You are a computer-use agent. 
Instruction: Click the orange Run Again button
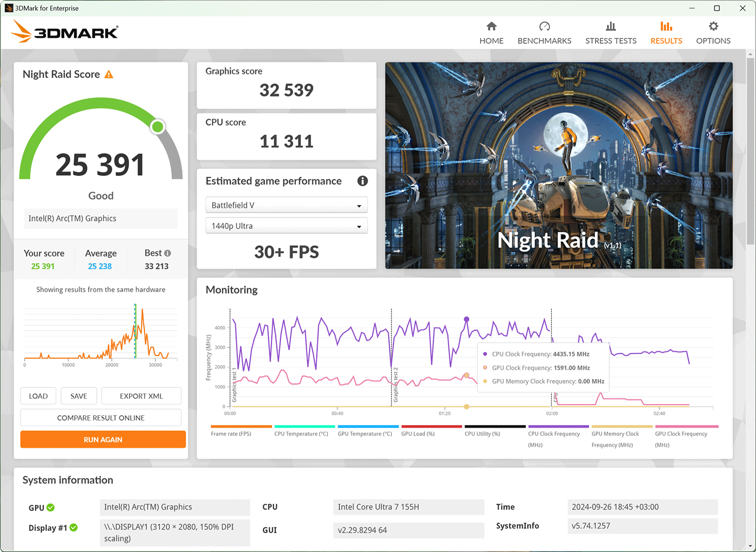(x=103, y=439)
